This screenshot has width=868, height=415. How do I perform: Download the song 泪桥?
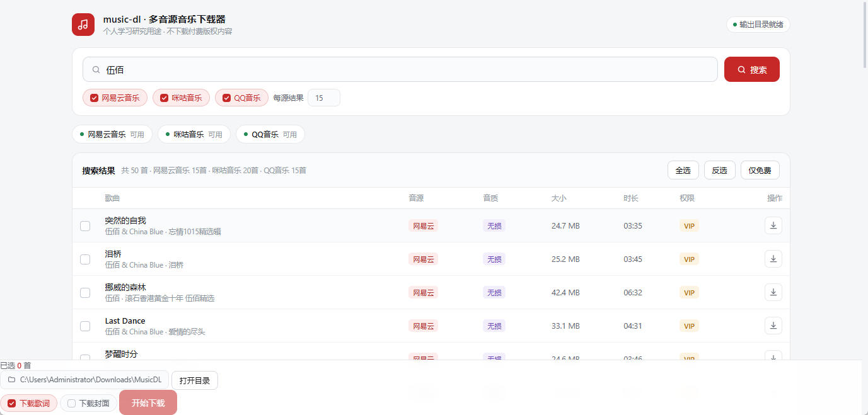click(773, 259)
